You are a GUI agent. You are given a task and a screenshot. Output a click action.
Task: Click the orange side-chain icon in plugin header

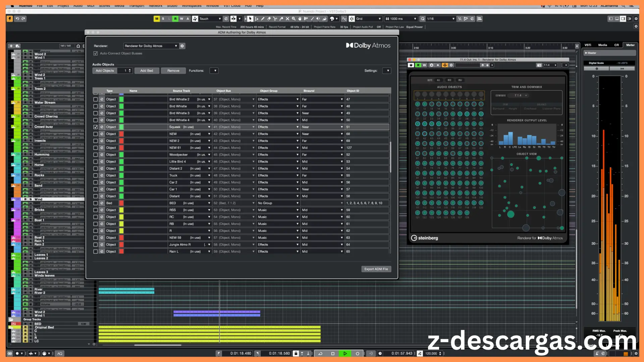click(x=445, y=65)
